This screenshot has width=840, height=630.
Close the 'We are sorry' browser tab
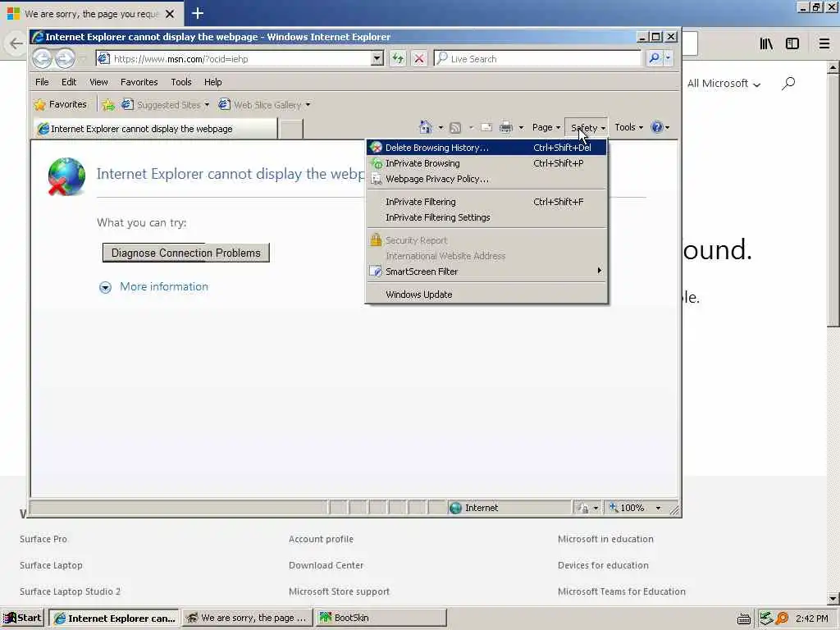(x=170, y=14)
